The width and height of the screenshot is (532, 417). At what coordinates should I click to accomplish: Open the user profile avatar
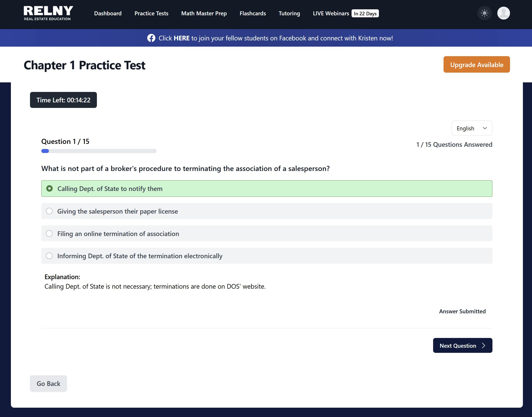(x=503, y=13)
